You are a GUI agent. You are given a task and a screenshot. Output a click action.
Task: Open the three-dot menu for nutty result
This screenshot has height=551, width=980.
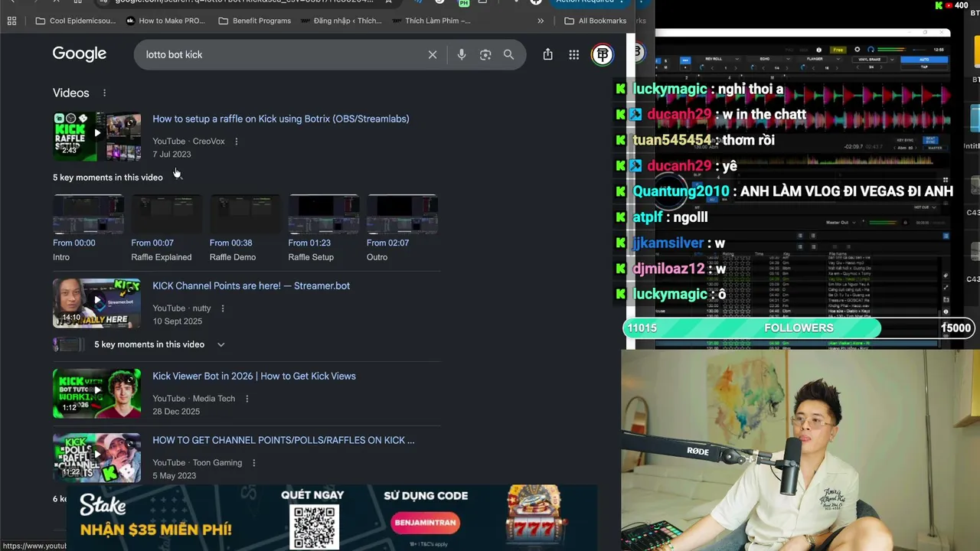pos(222,308)
